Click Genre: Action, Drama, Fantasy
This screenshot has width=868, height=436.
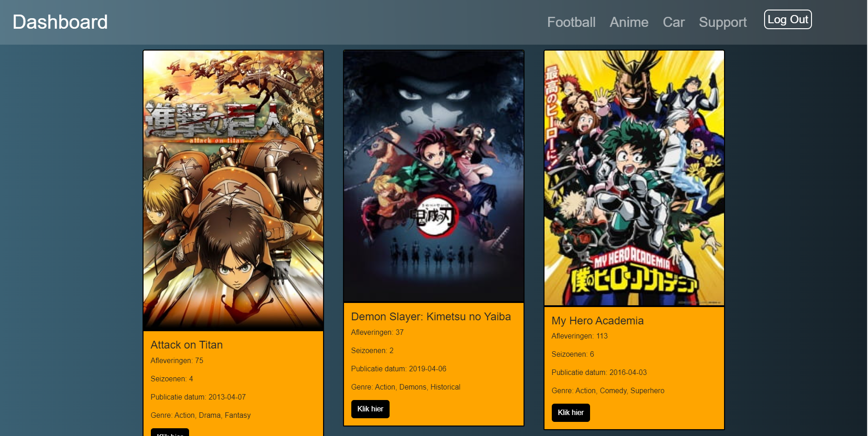click(201, 415)
